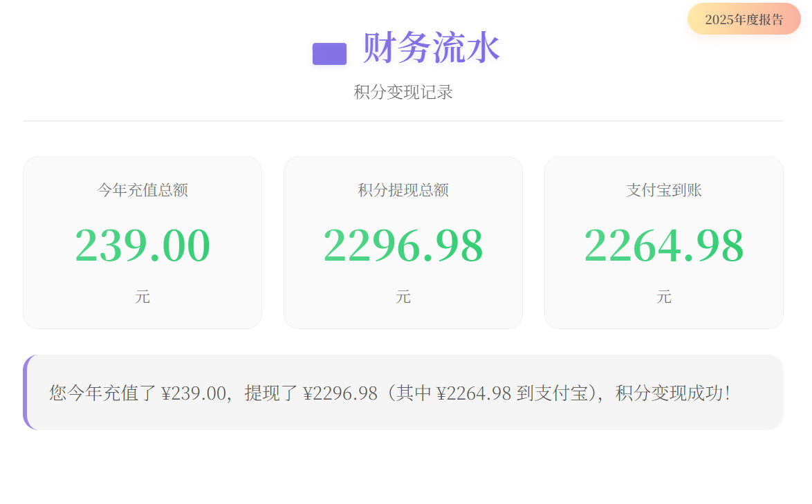This screenshot has width=812, height=504.
Task: Select the green 2296.98 amount
Action: coord(403,245)
